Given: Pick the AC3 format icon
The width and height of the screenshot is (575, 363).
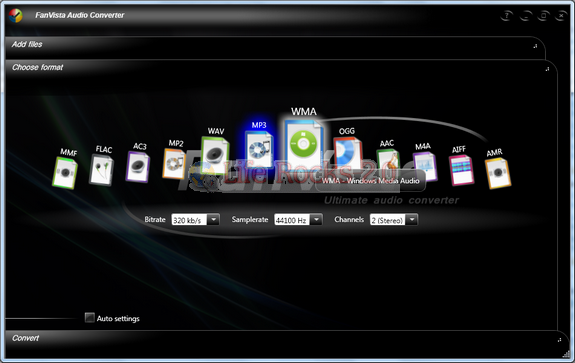Looking at the screenshot, I should pos(138,167).
